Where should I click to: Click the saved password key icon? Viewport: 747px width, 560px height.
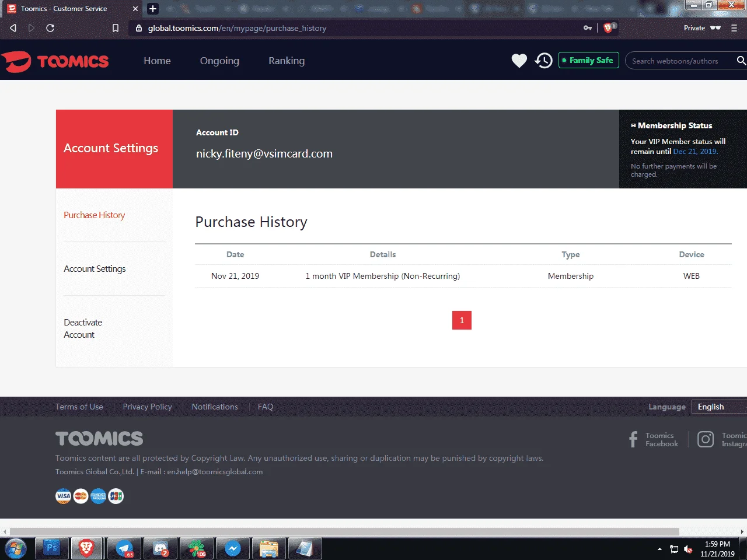(588, 28)
